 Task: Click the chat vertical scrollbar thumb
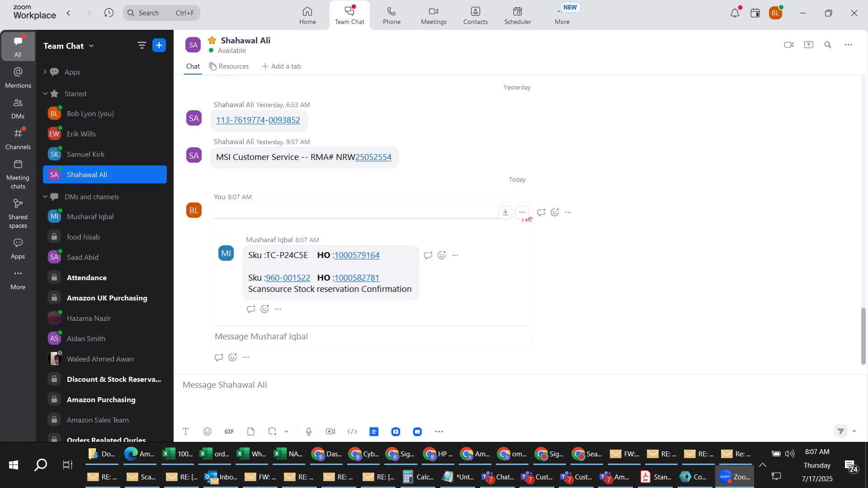[863, 336]
